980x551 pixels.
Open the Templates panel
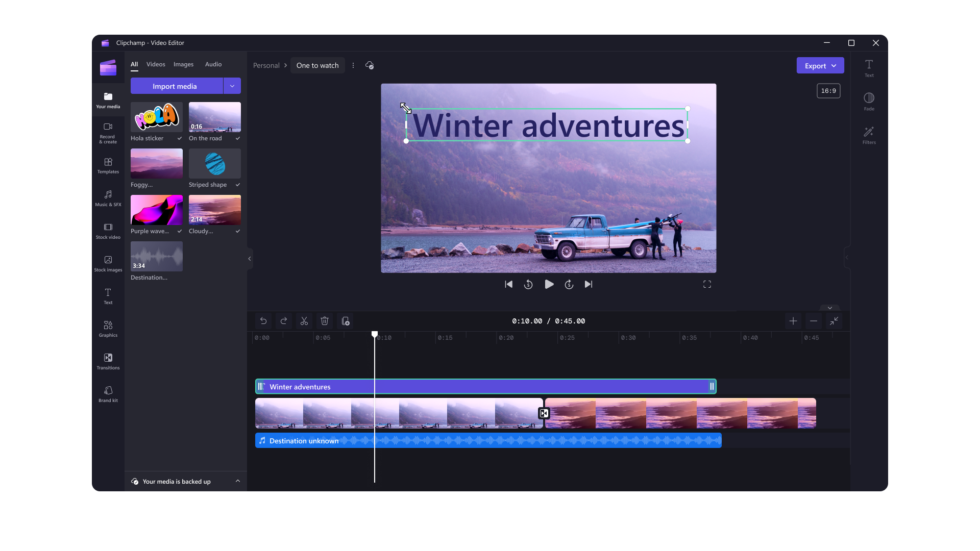point(108,165)
